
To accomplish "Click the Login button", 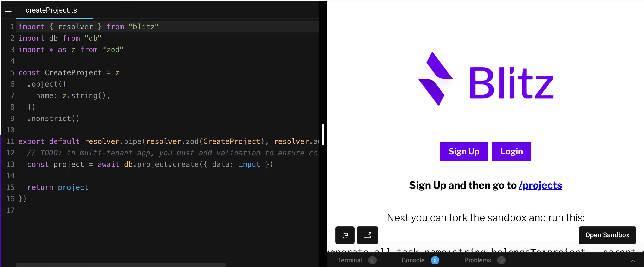I will point(511,151).
